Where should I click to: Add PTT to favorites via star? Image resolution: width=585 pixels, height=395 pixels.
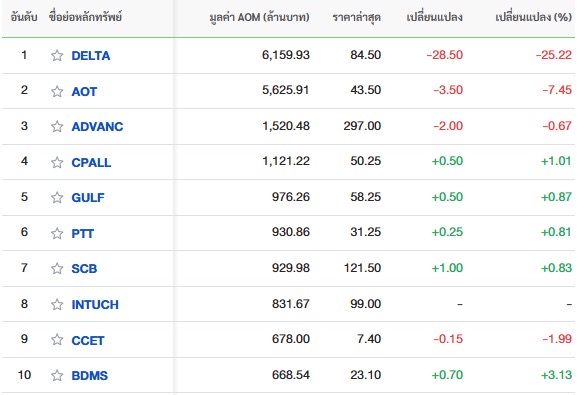57,233
